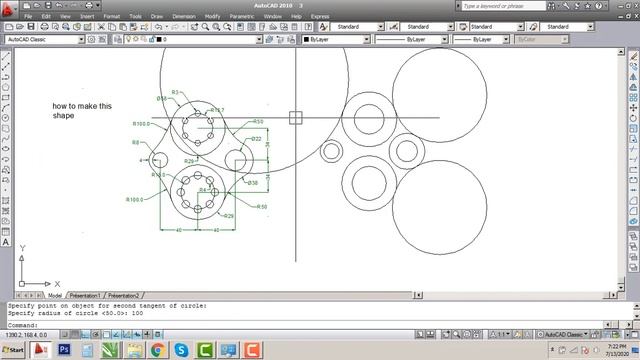
Task: Open the layer 0 dropdown list
Action: 259,39
